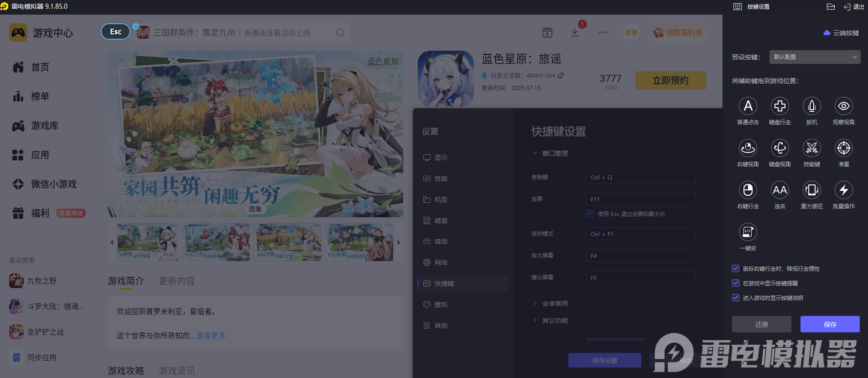Click the 放大屏幕 F4 shortcut field
Viewport: 868px width, 378px height.
[640, 256]
